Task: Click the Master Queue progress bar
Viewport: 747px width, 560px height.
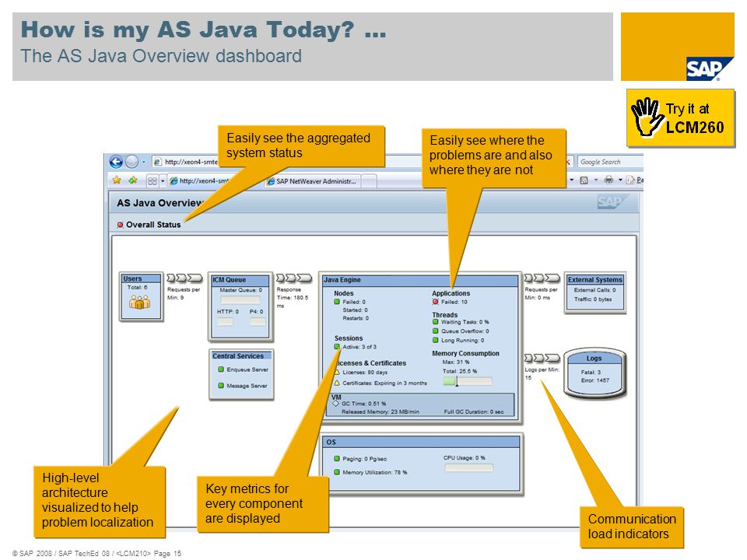Action: (x=240, y=300)
